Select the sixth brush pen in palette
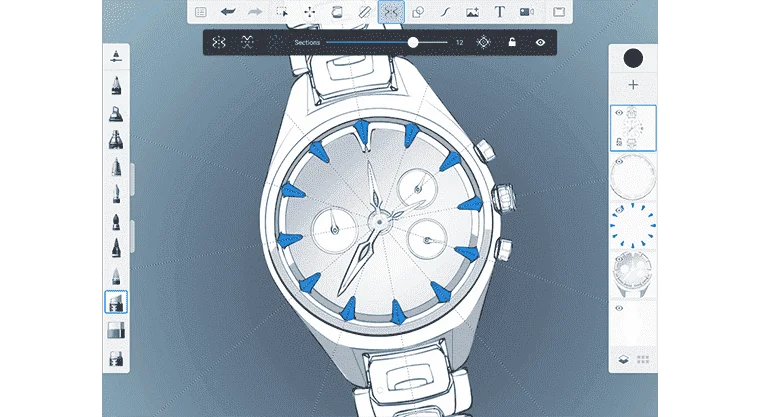 pos(116,222)
